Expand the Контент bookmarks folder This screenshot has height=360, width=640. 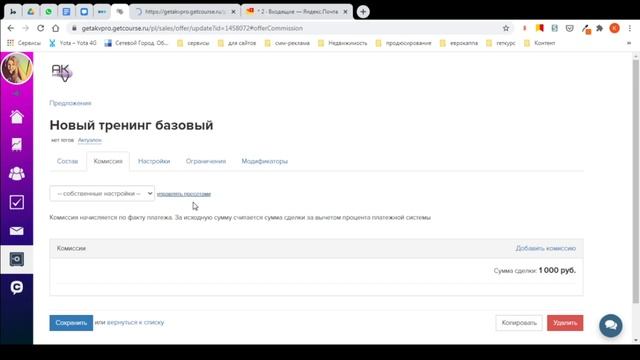tap(539, 43)
